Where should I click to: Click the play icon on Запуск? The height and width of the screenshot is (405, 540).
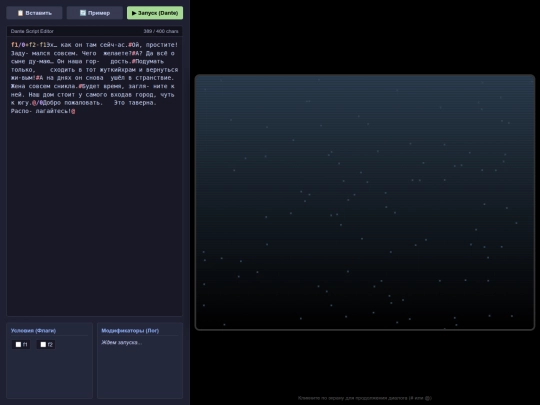pyautogui.click(x=134, y=13)
